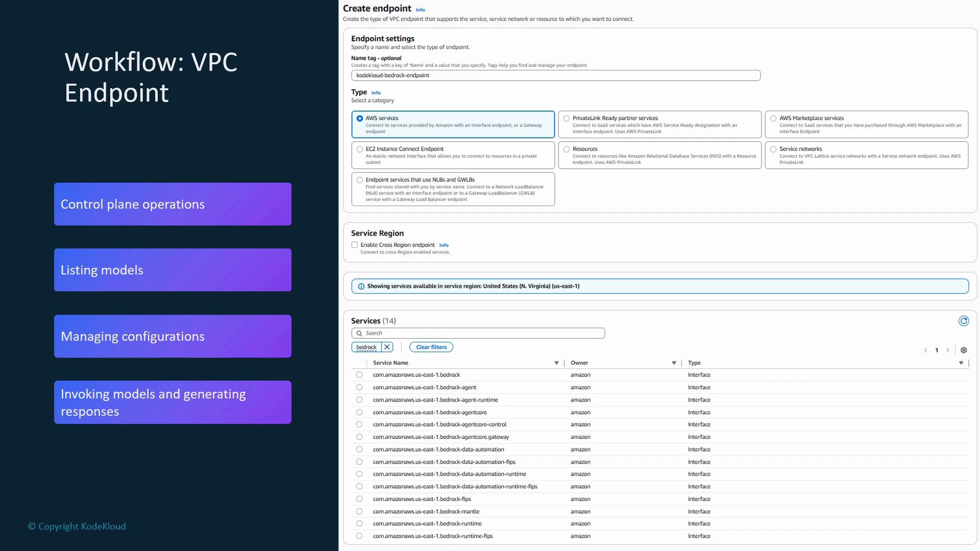Screen dimensions: 980x551
Task: Choose AWS Marketplace services type
Action: [x=773, y=118]
